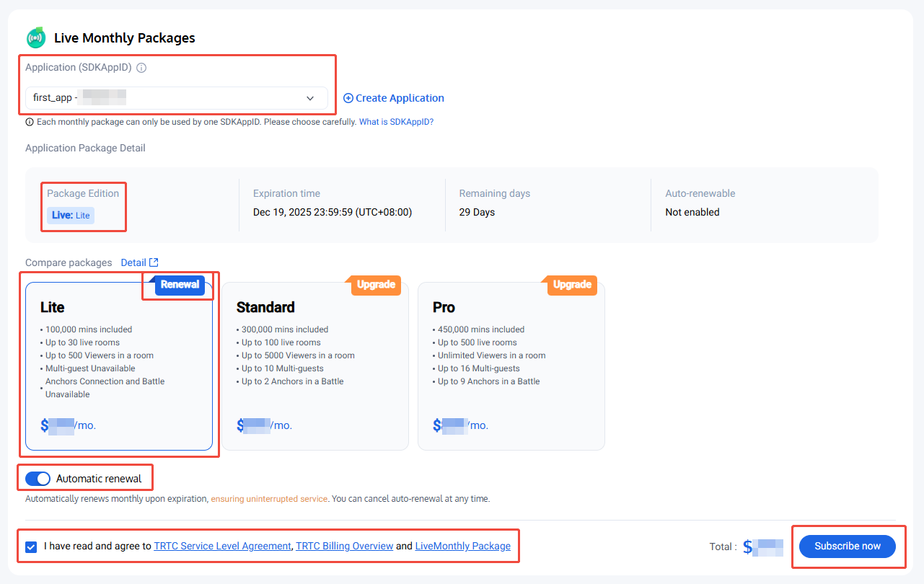The image size is (924, 584).
Task: Click the Live Monthly Packages logo icon
Action: pos(35,37)
